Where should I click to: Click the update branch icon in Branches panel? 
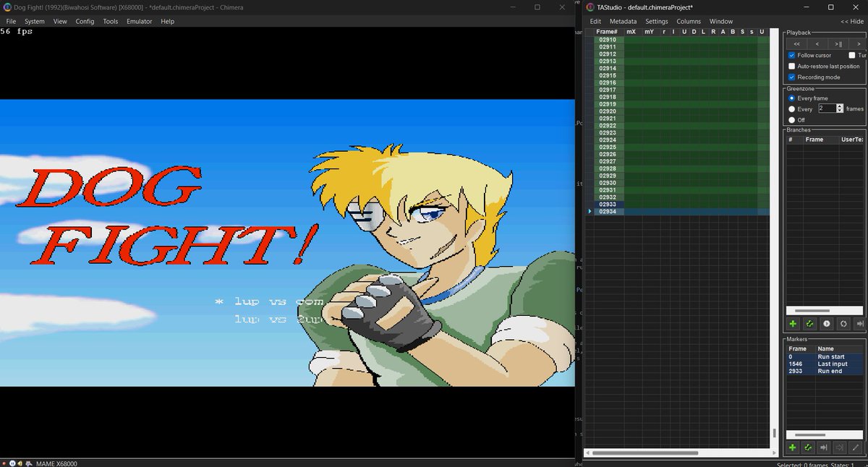click(809, 325)
